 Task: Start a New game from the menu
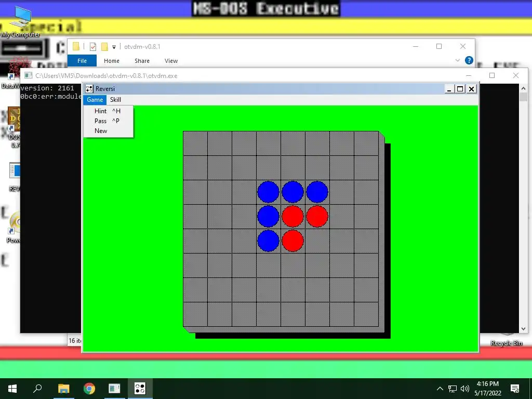click(x=108, y=130)
